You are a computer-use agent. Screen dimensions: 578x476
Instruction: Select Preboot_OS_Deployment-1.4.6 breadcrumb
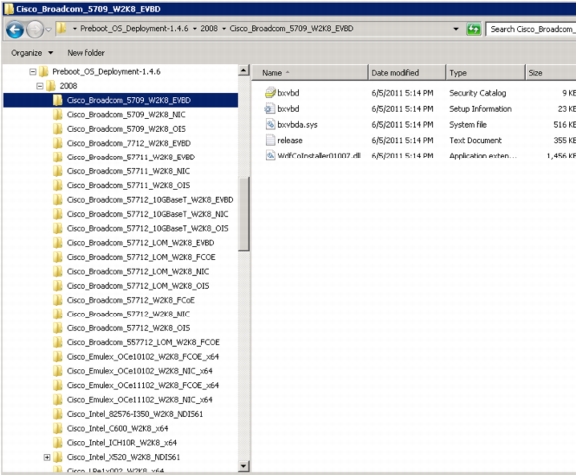134,29
